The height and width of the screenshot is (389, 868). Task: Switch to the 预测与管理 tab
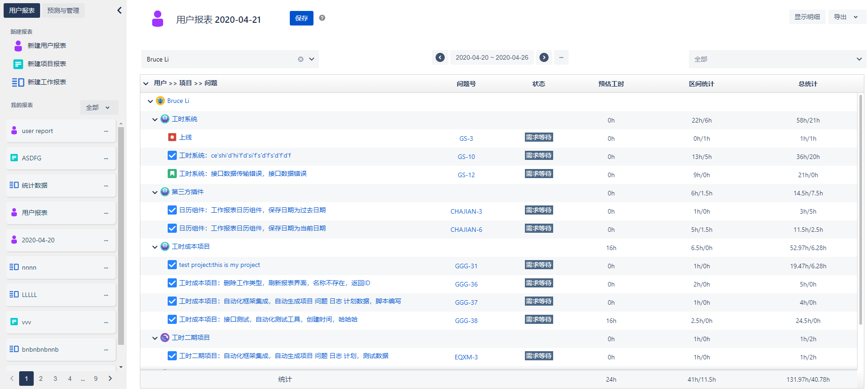pos(63,10)
